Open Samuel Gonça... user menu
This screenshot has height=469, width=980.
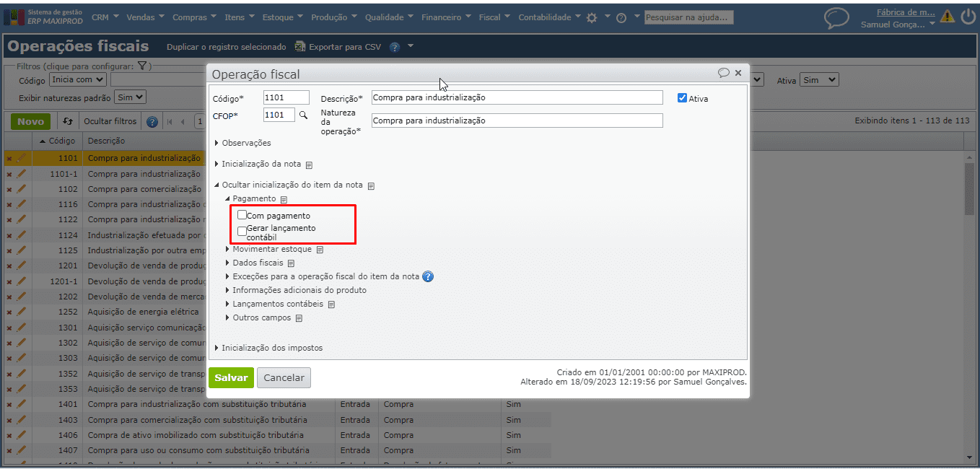pyautogui.click(x=898, y=25)
